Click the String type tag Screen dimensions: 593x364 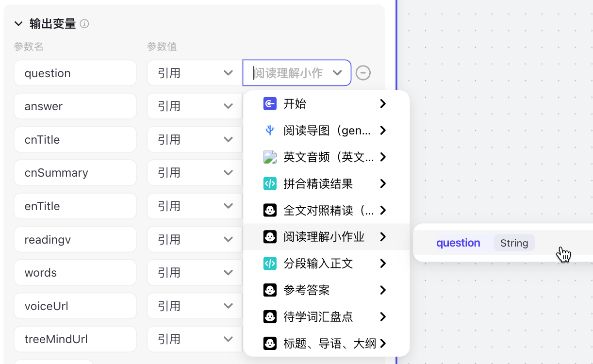[x=514, y=243]
